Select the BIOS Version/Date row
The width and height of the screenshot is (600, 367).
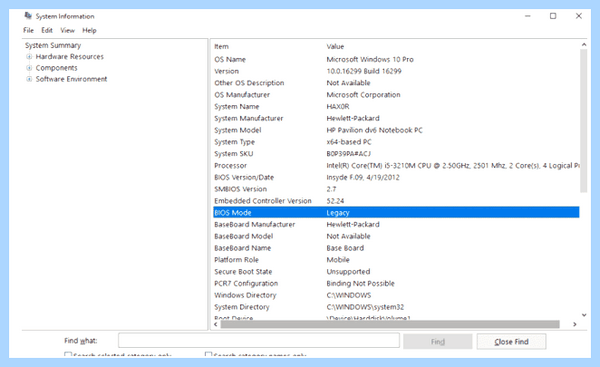pyautogui.click(x=396, y=178)
